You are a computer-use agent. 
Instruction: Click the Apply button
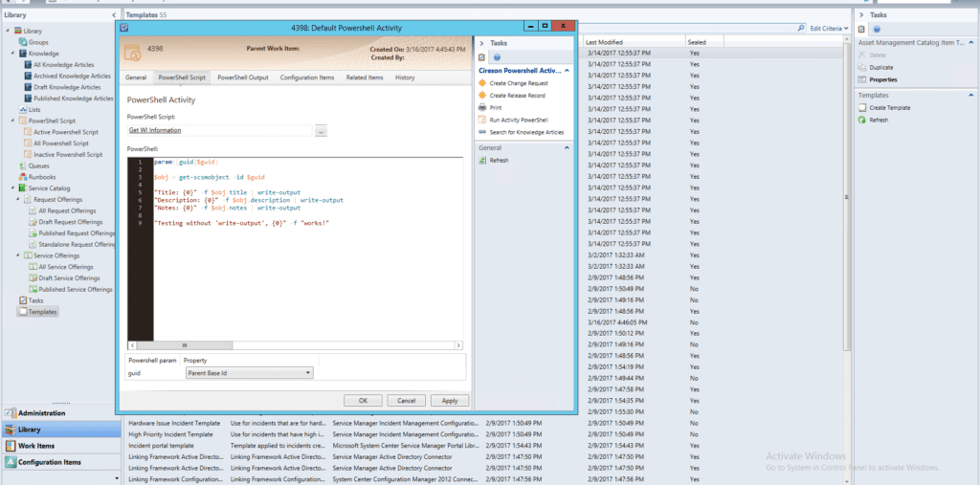coord(450,401)
